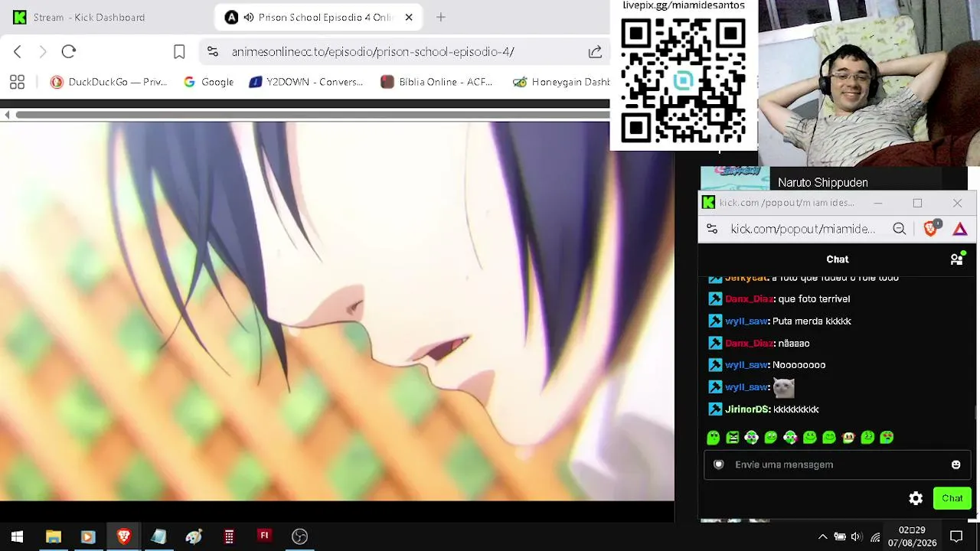
Task: Open the Honeygain Dashboard bookmark
Action: click(x=560, y=82)
